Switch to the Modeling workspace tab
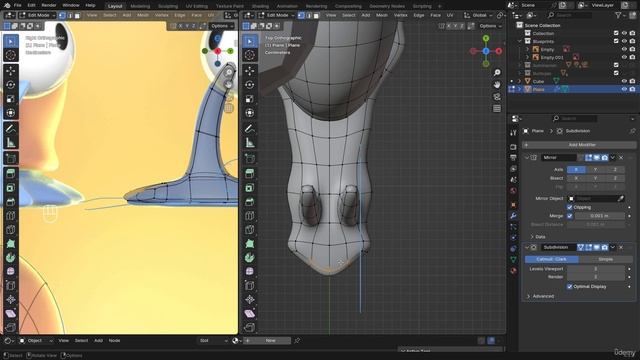The height and width of the screenshot is (360, 640). (x=140, y=6)
